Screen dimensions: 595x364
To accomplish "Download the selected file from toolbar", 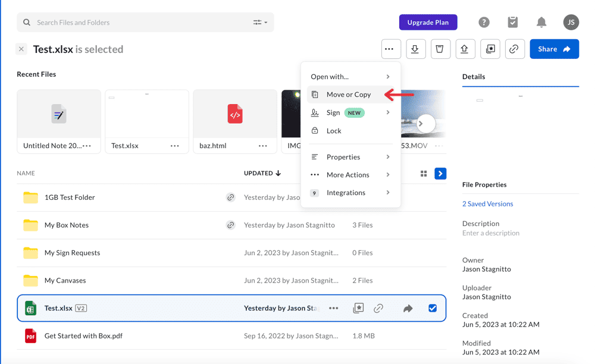I will pyautogui.click(x=416, y=49).
